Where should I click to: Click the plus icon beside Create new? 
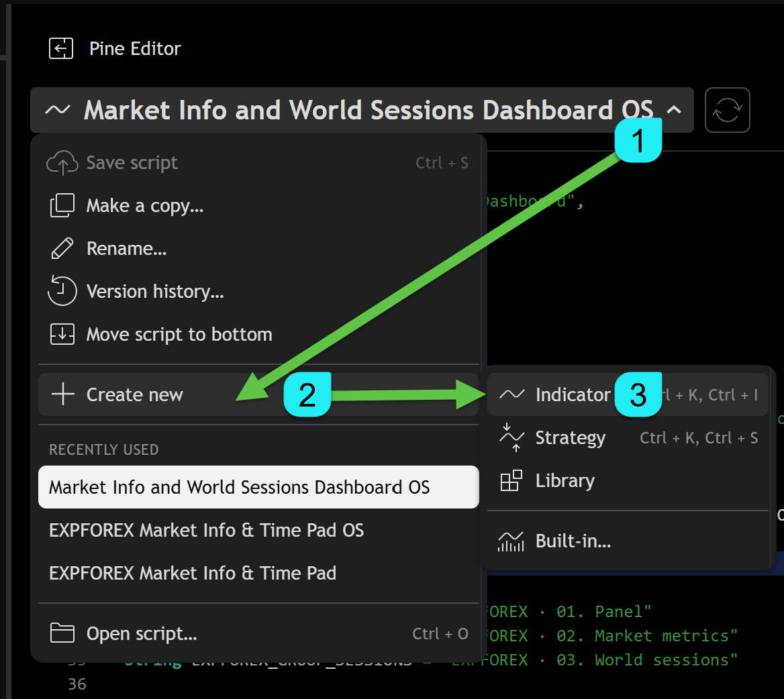coord(63,394)
